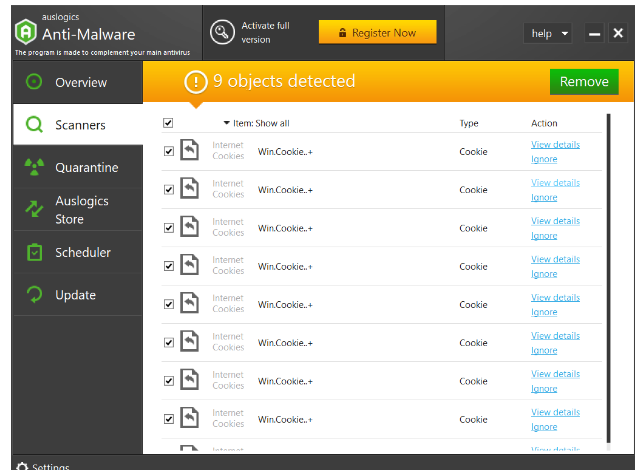Viewport: 636px width, 472px height.
Task: Minimize the Anti-Malware window
Action: click(594, 33)
